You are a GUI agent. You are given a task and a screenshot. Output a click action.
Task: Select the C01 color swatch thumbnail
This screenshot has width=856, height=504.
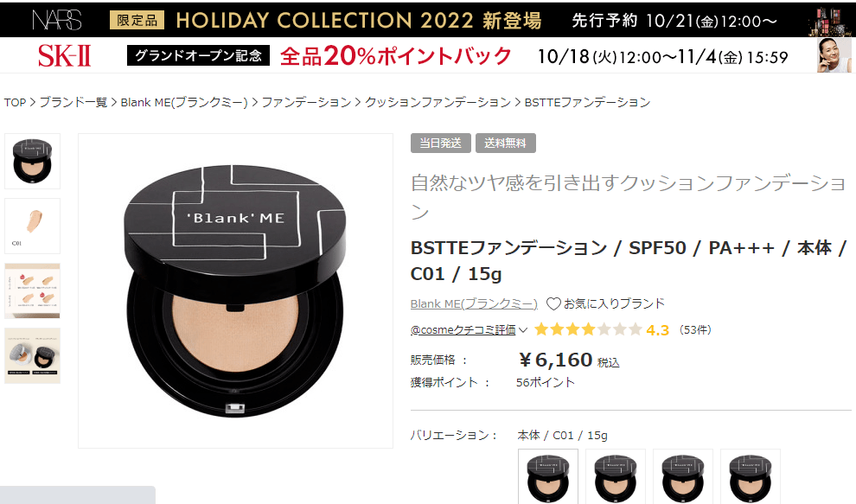pos(32,226)
